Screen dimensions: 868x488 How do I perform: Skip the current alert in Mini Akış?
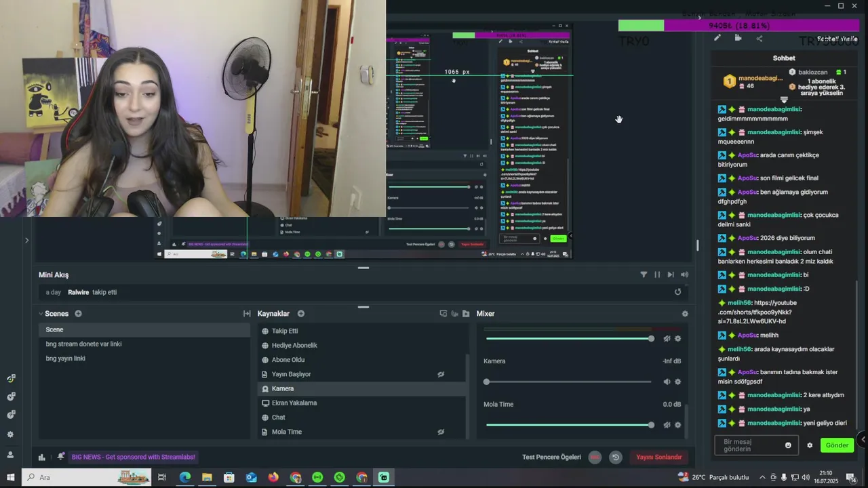point(671,274)
